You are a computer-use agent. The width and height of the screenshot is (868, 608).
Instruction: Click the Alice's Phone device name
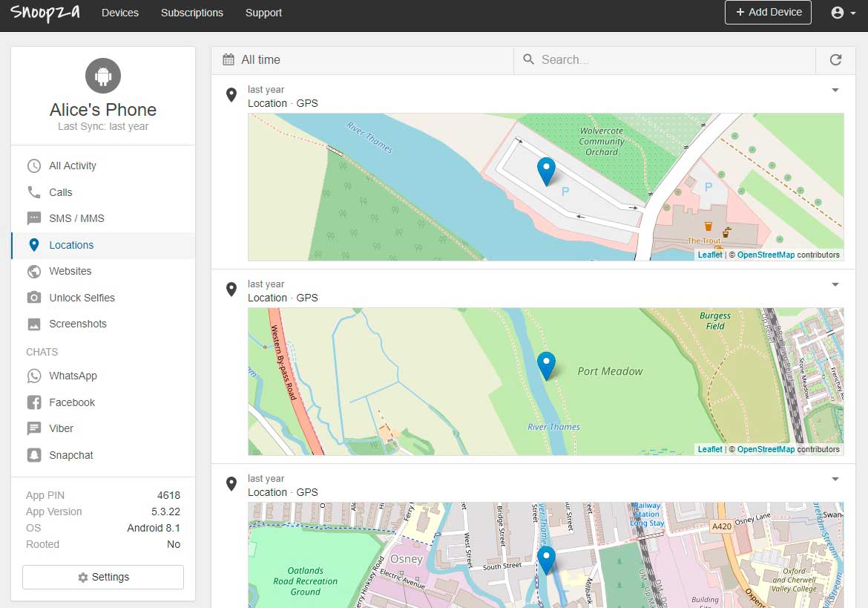103,110
